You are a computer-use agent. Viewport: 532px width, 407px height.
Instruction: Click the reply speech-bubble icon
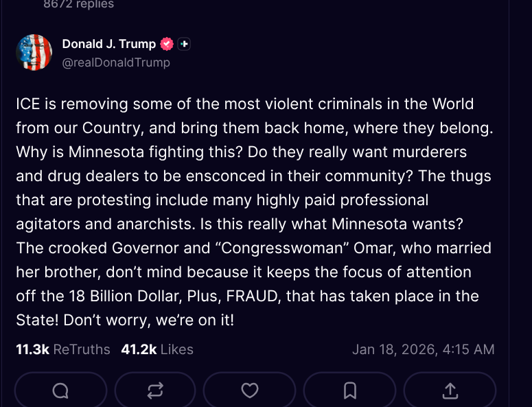click(x=60, y=391)
